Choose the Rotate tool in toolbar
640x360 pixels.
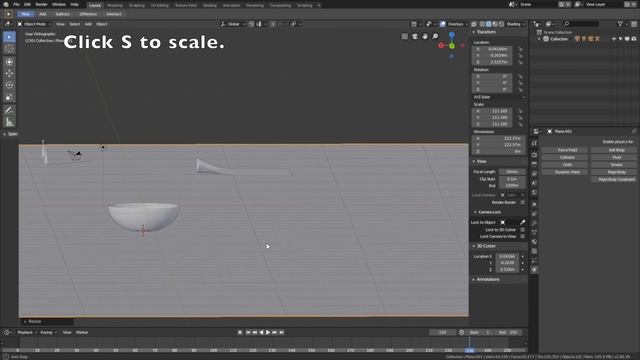(x=9, y=85)
